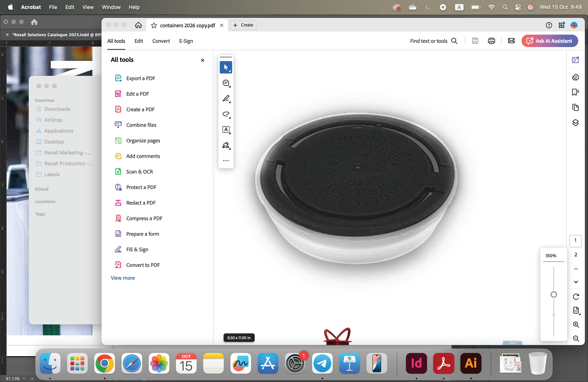Click the zoom slider handle
This screenshot has width=588, height=382.
pos(554,294)
